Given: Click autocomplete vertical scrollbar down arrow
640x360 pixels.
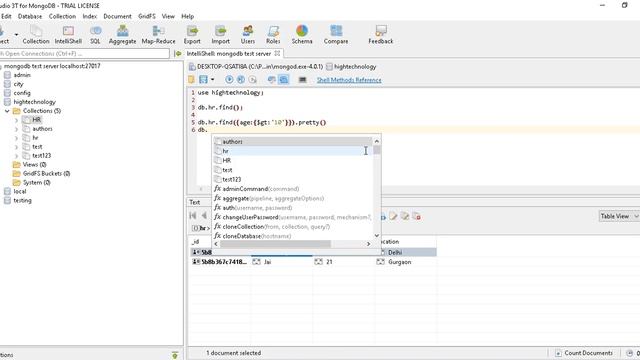Looking at the screenshot, I should pyautogui.click(x=377, y=236).
